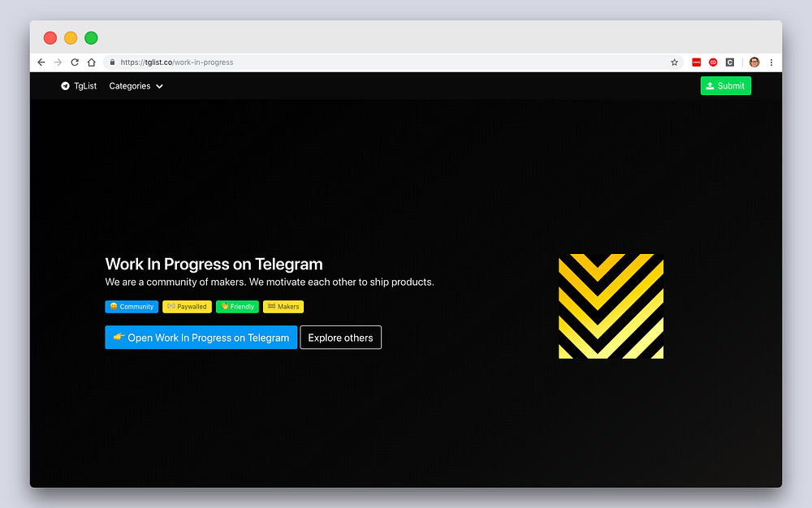The width and height of the screenshot is (812, 508).
Task: Open the Chrome profile avatar
Action: (x=754, y=62)
